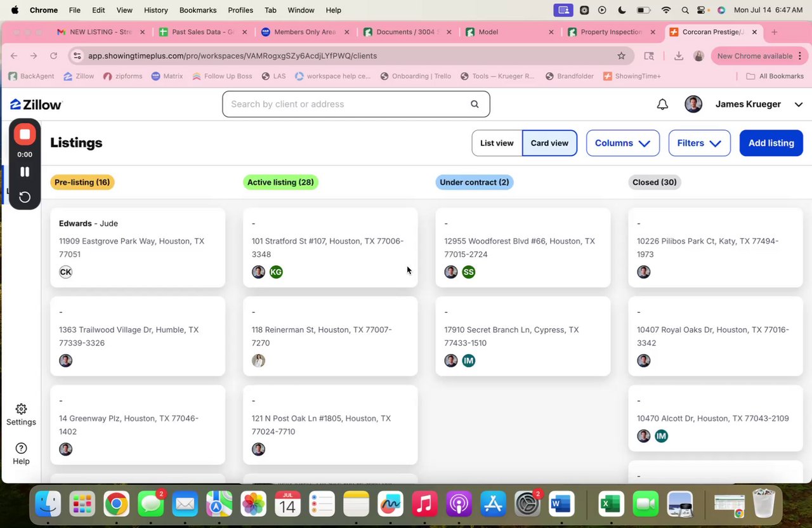Switch to List view
The image size is (812, 528).
(497, 143)
